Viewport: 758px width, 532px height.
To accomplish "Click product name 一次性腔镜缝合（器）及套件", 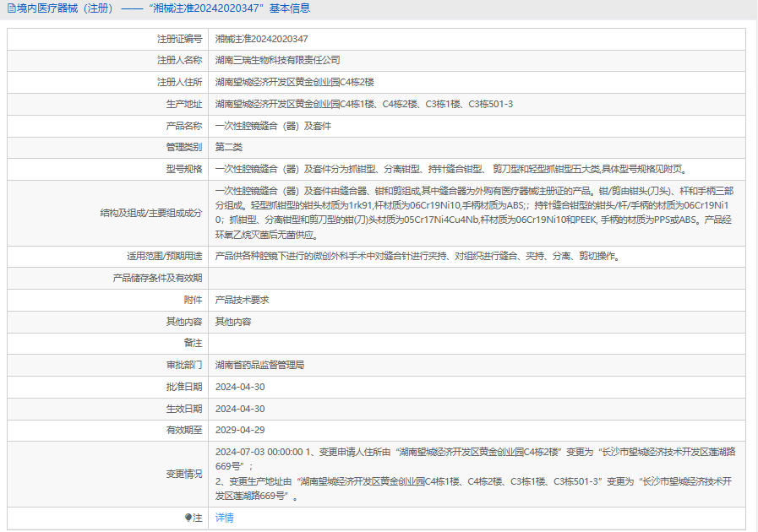I will pyautogui.click(x=273, y=126).
